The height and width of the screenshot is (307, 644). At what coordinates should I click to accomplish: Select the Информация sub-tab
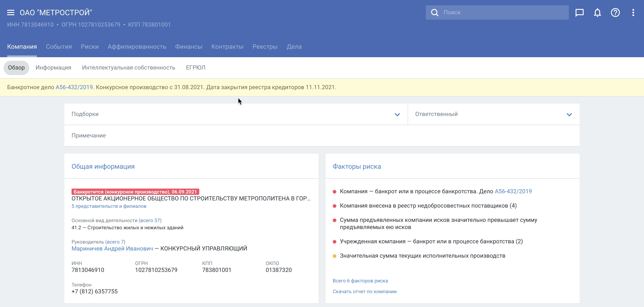(53, 68)
